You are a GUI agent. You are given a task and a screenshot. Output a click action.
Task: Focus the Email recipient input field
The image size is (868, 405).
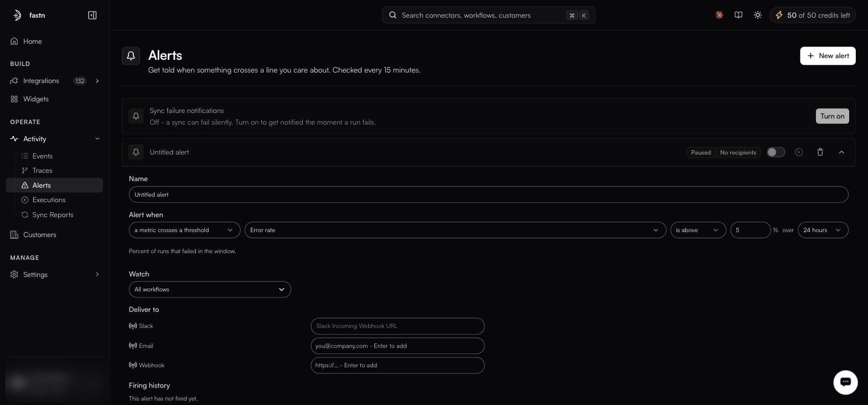point(397,346)
